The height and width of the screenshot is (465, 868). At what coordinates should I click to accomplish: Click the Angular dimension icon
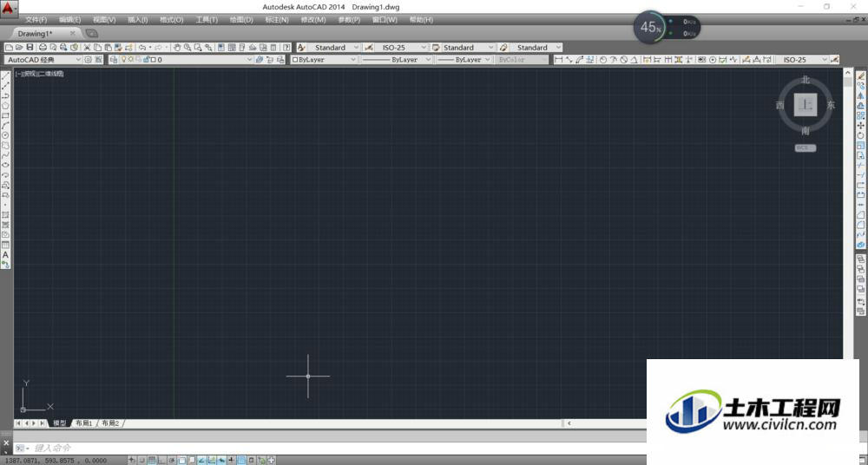[634, 60]
